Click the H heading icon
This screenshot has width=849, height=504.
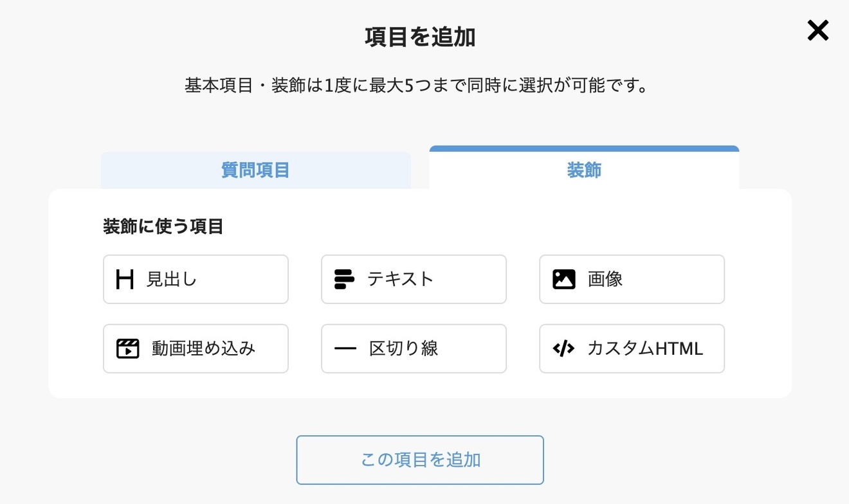pyautogui.click(x=125, y=280)
